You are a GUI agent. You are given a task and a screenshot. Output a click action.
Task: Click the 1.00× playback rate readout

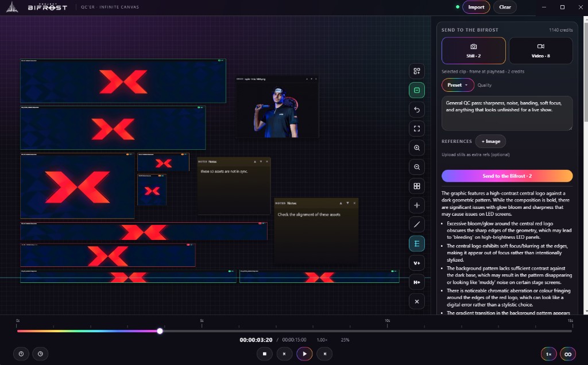322,340
